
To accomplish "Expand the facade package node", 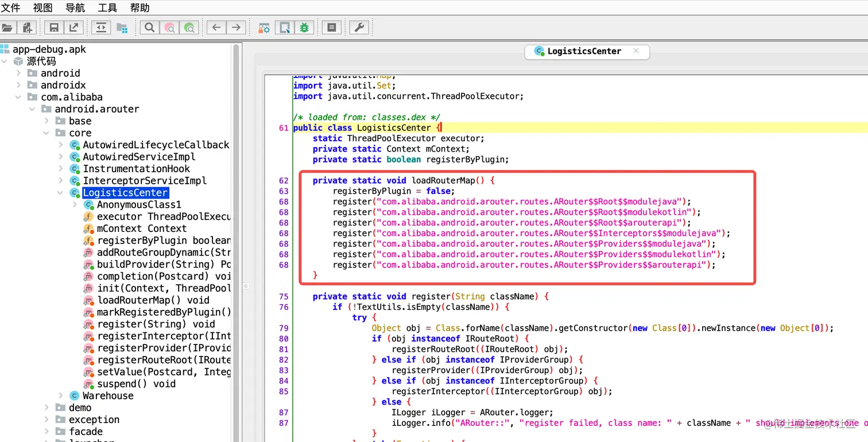I will pyautogui.click(x=46, y=432).
